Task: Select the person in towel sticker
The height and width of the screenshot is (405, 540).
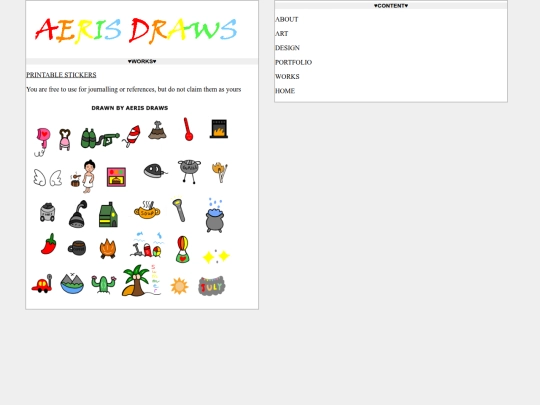Action: click(84, 176)
